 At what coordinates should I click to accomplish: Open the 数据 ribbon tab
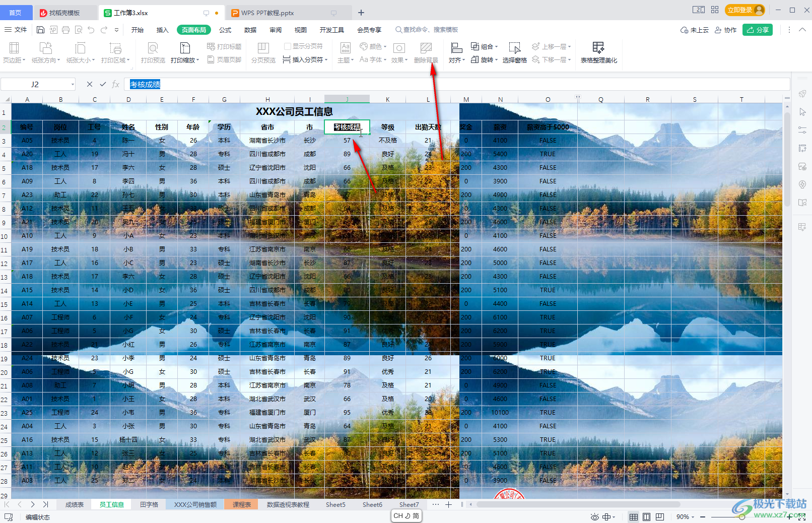point(250,30)
